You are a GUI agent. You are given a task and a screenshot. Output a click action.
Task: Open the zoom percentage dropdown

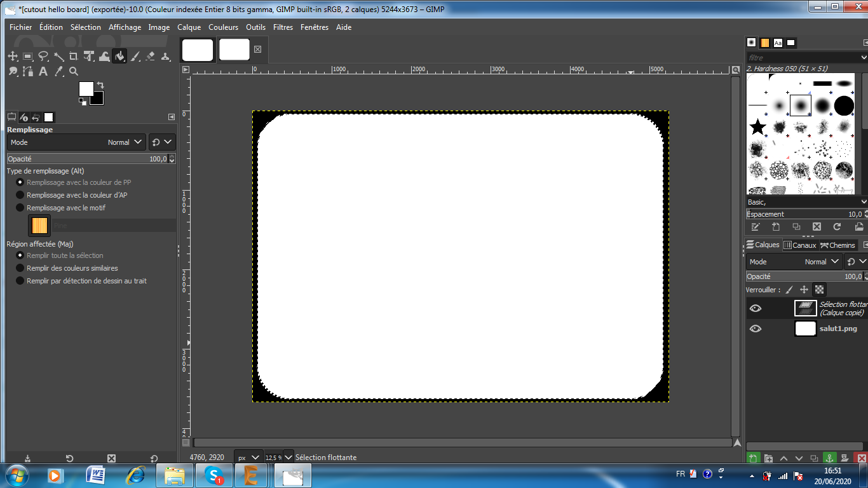click(x=288, y=457)
